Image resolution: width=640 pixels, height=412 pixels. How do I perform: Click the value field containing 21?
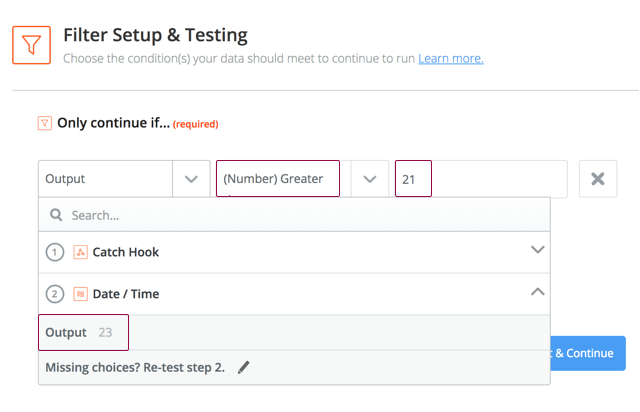480,179
